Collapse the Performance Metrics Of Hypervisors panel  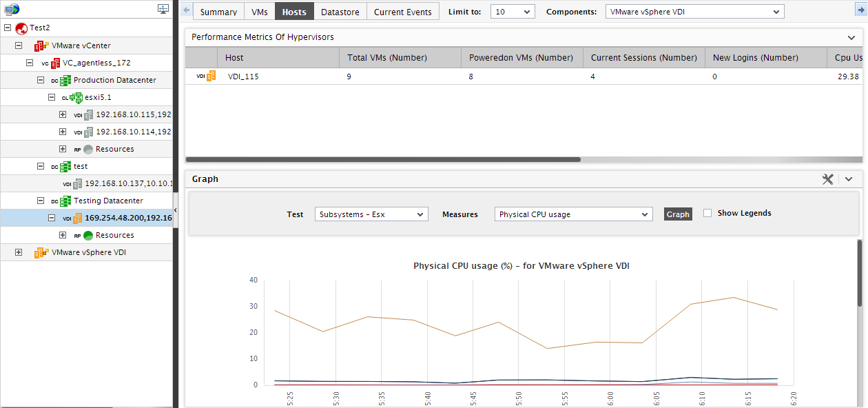click(851, 37)
